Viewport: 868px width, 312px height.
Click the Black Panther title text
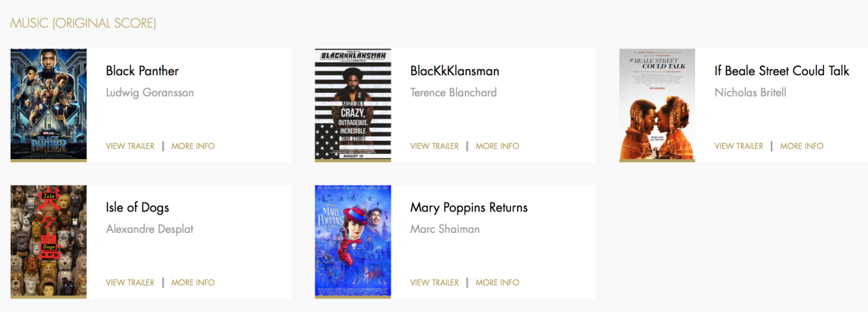click(x=142, y=71)
